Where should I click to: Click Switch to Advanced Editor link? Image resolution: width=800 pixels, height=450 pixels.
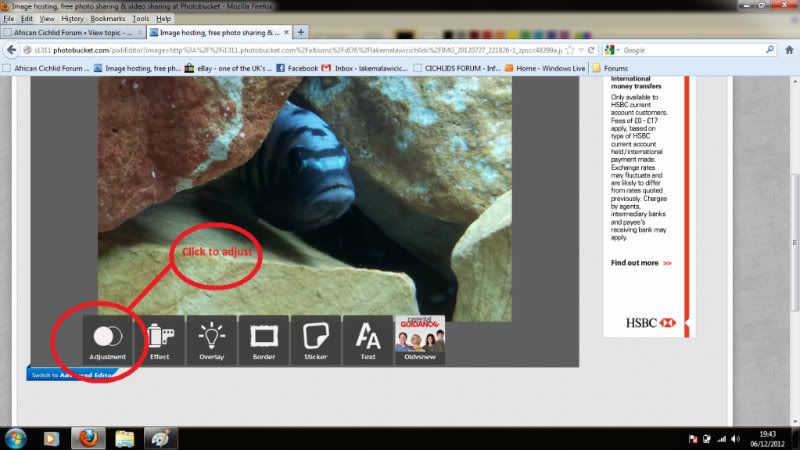tap(73, 375)
